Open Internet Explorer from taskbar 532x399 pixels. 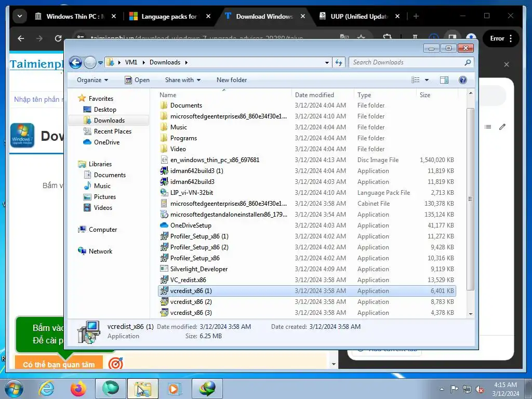click(46, 389)
